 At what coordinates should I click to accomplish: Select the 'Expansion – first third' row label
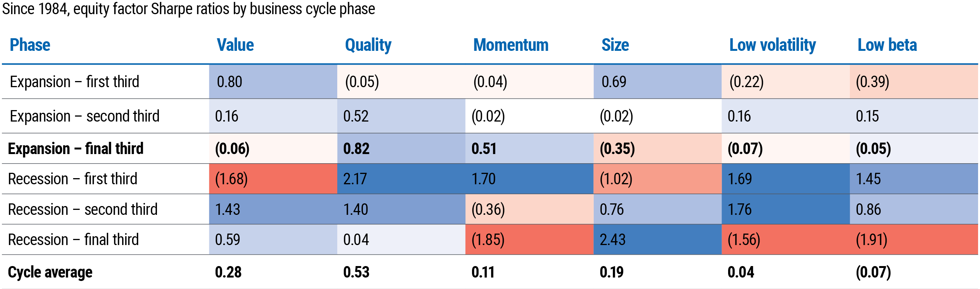point(75,82)
